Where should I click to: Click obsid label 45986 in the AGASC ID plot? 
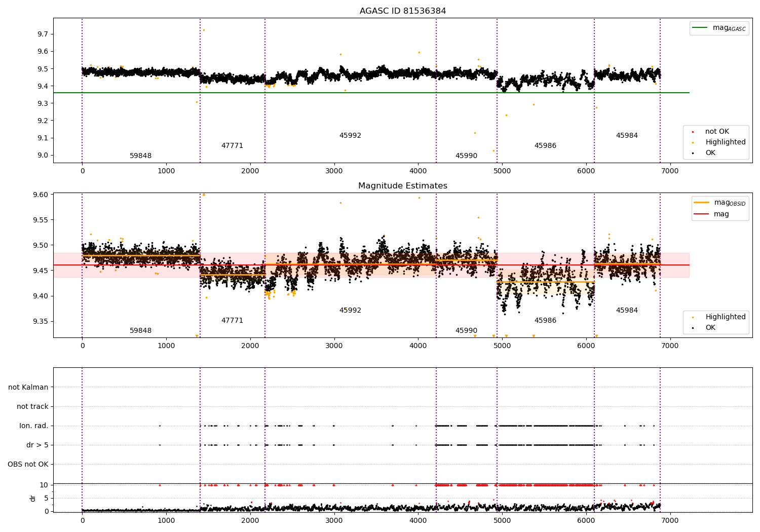[x=545, y=146]
